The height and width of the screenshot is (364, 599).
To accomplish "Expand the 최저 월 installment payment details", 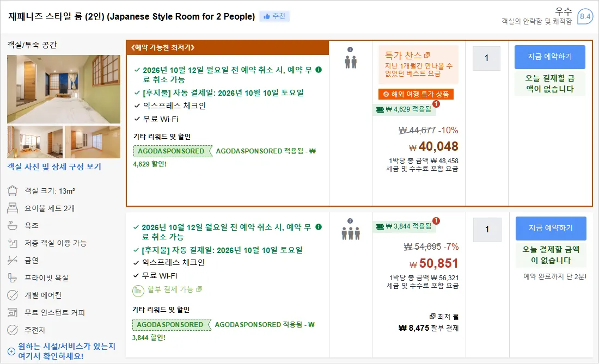I will coord(444,317).
